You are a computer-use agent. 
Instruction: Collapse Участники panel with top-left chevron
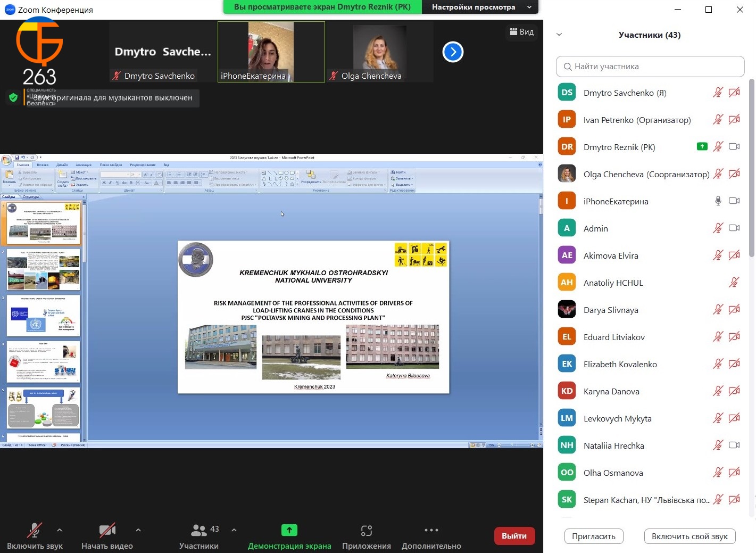pos(559,35)
